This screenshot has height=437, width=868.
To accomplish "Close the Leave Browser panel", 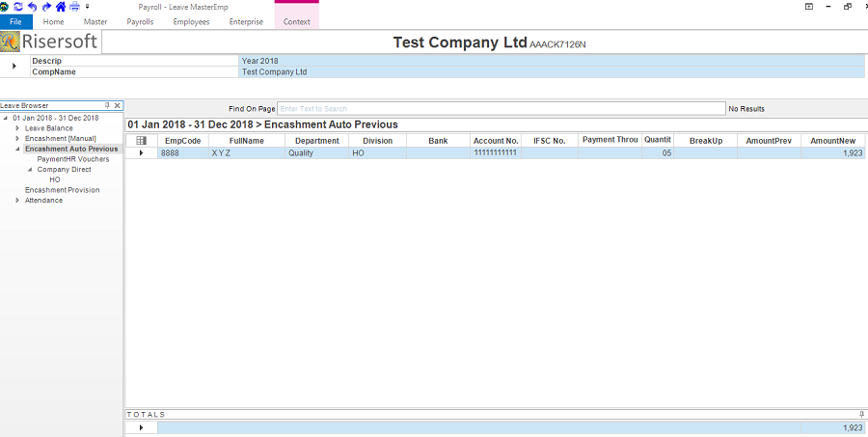I will (117, 105).
